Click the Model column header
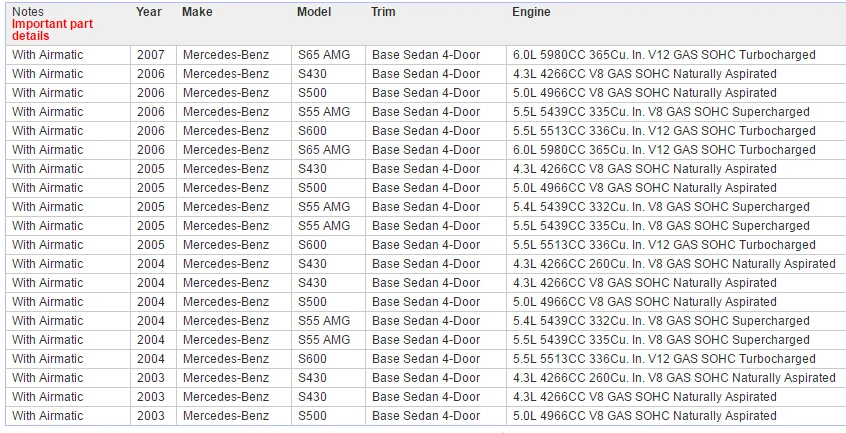 314,12
